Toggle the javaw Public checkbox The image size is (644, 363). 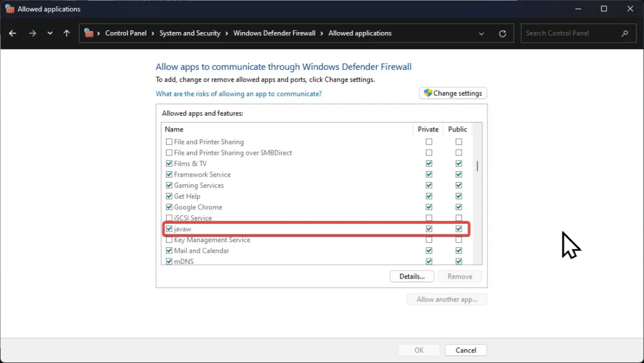458,229
